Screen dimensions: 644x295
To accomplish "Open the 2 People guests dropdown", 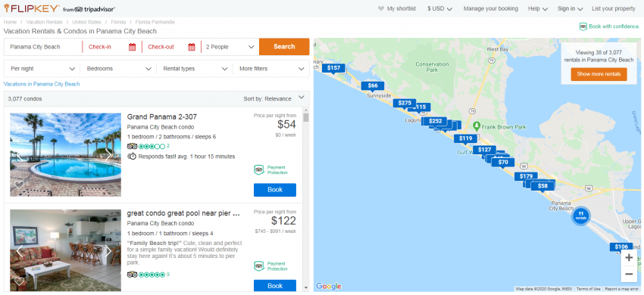I will [230, 47].
